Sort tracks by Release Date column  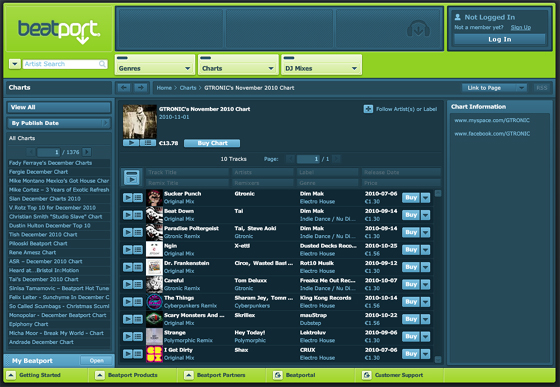pos(401,172)
